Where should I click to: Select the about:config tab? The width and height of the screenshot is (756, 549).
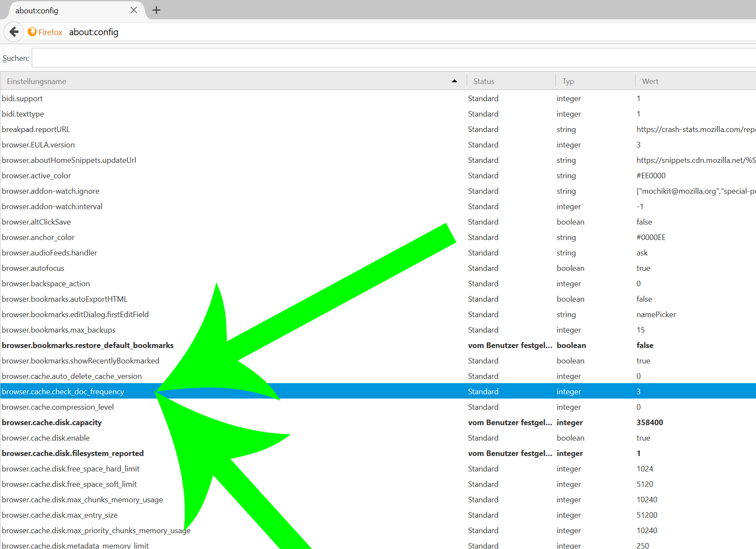tap(64, 10)
